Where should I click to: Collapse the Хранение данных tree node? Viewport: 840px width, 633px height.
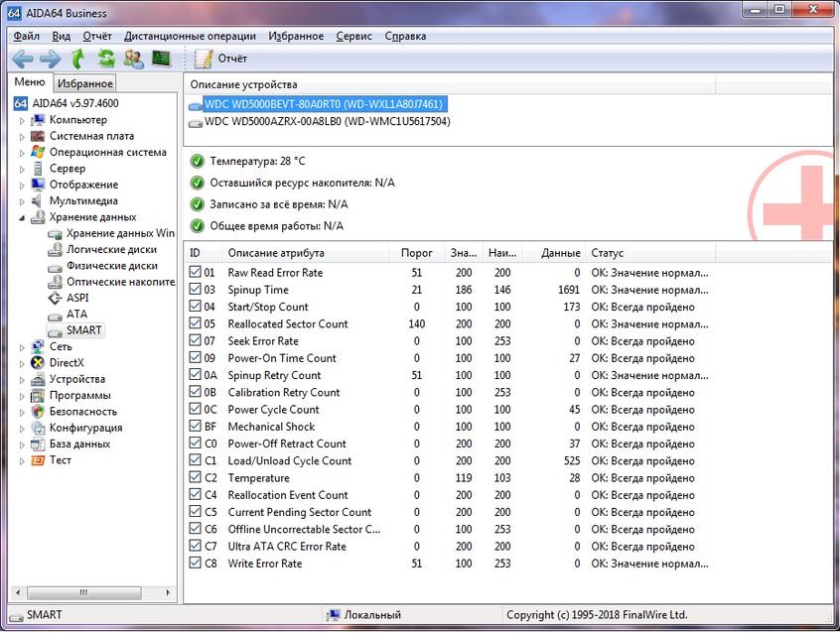[x=22, y=218]
